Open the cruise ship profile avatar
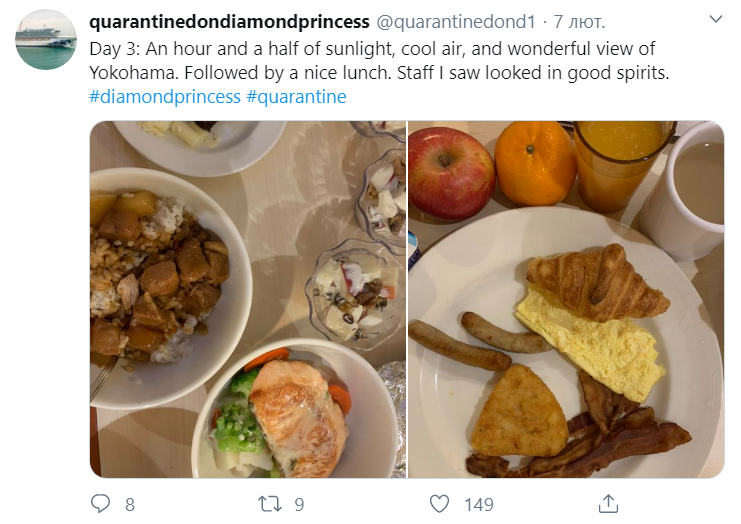Viewport: 741px width, 524px height. point(46,39)
